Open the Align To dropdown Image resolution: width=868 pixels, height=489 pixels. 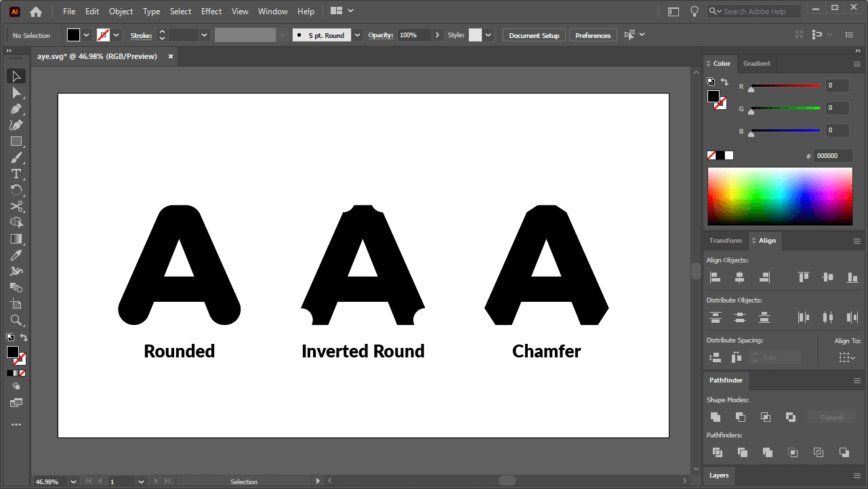(847, 357)
